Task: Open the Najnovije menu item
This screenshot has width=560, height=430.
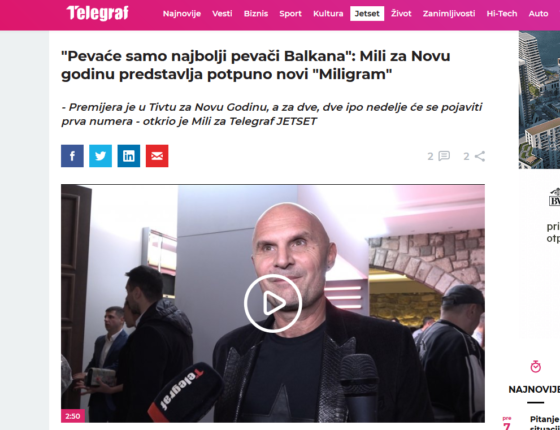Action: (182, 14)
